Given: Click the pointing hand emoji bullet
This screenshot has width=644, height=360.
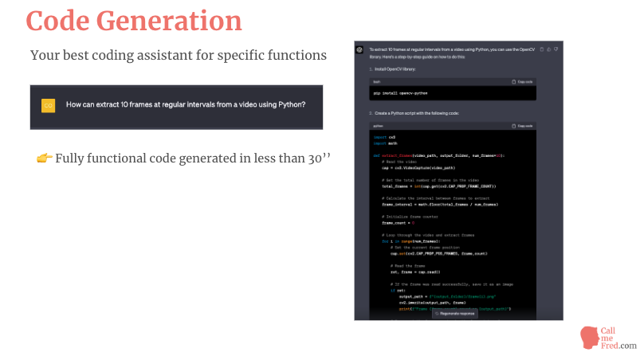Looking at the screenshot, I should [x=45, y=158].
